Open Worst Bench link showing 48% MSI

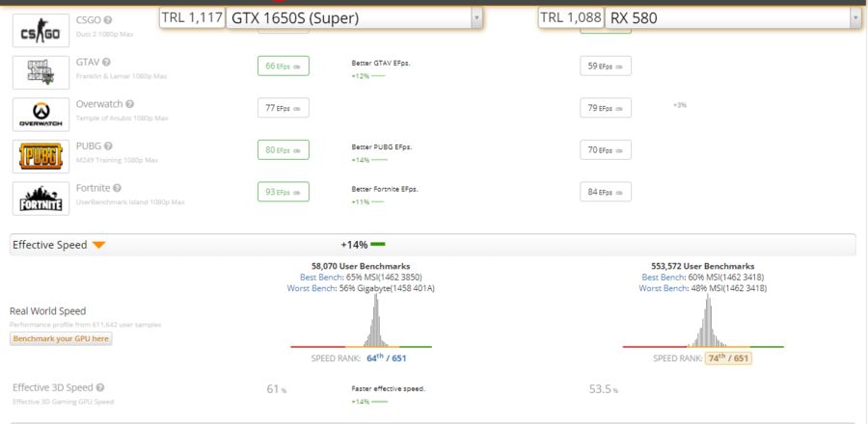(x=664, y=288)
